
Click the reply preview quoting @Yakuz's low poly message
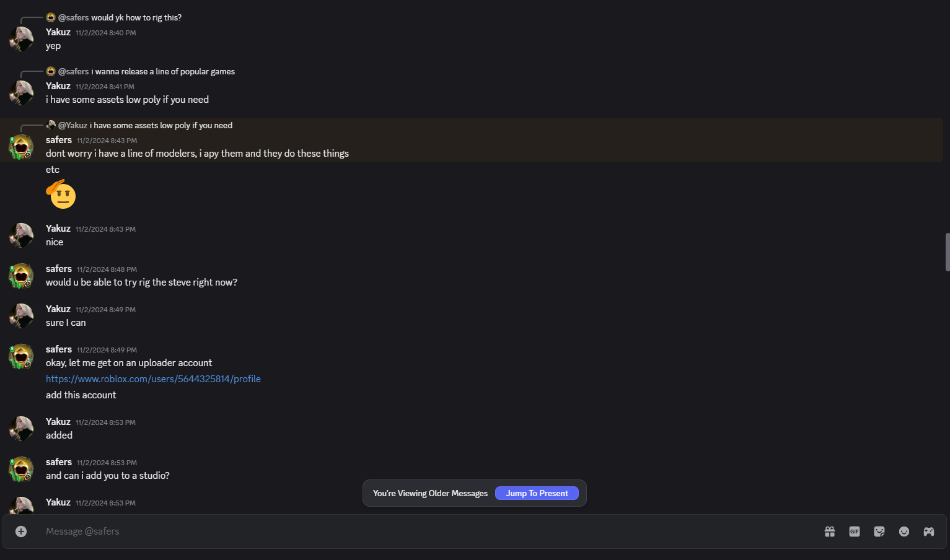[x=161, y=126]
